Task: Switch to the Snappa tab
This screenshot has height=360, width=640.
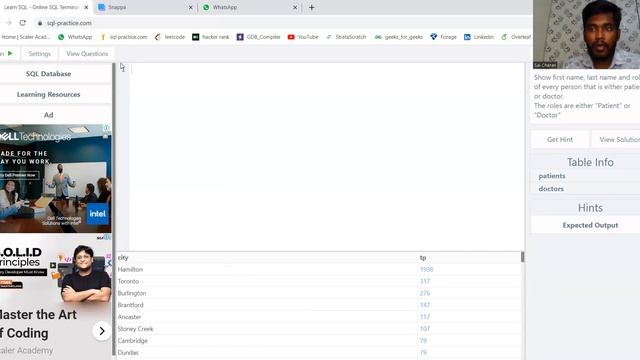Action: tap(145, 7)
